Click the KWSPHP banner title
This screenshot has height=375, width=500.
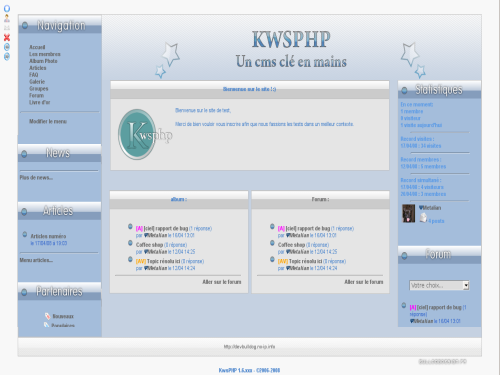click(291, 39)
